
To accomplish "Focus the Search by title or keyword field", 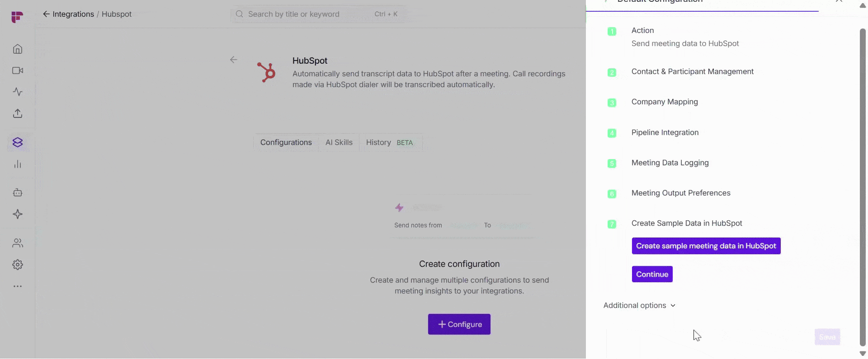I will click(x=318, y=14).
